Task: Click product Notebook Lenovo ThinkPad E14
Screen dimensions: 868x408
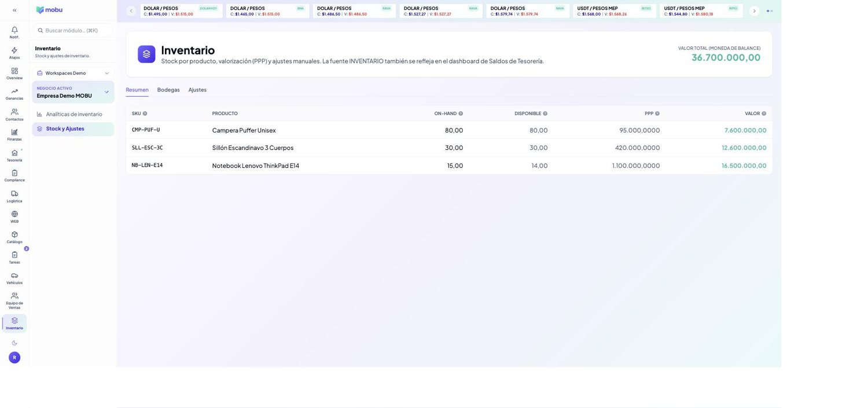Action: (256, 166)
